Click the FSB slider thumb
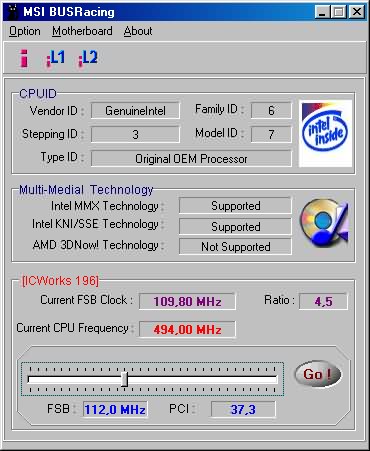The image size is (370, 451). pyautogui.click(x=124, y=379)
